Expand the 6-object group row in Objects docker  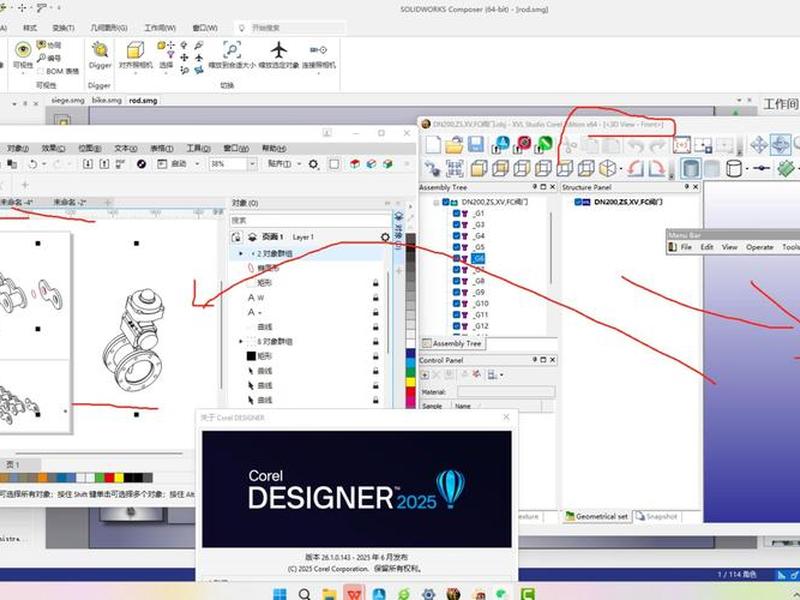(241, 341)
